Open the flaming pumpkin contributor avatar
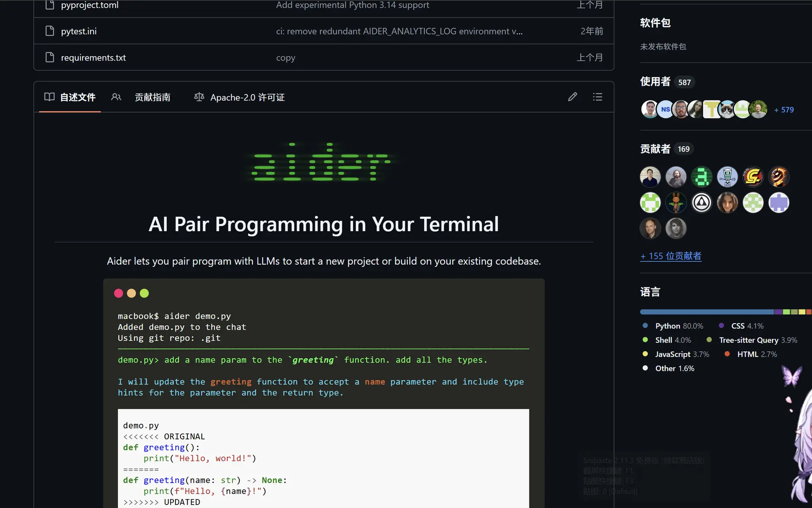Viewport: 812px width, 508px height. coord(779,177)
